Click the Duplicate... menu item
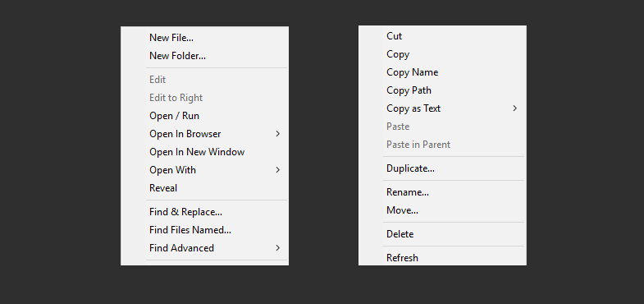644x304 pixels. [442, 168]
